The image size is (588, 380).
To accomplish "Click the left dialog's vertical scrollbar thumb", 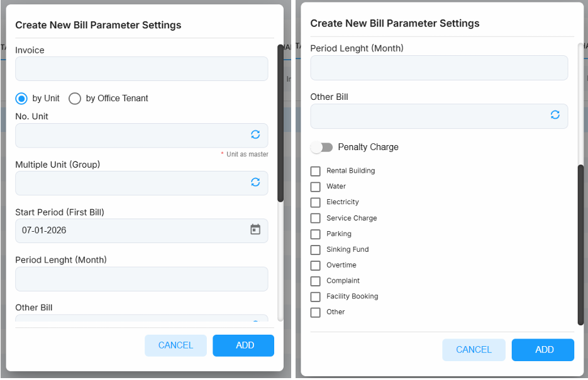I will tap(280, 124).
